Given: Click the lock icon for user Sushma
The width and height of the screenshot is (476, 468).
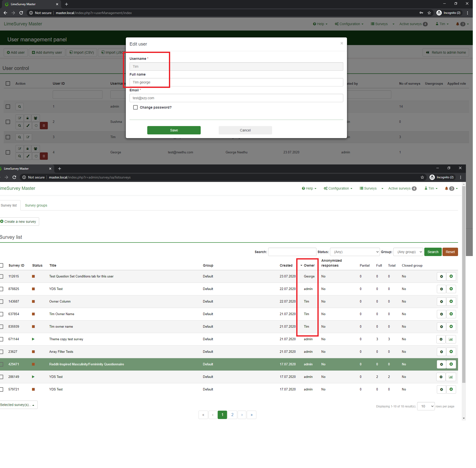Looking at the screenshot, I should pyautogui.click(x=28, y=118).
